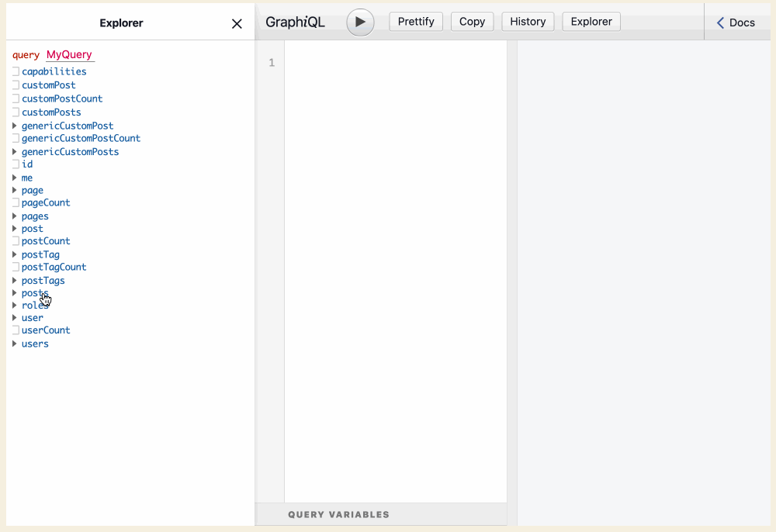Screen dimensions: 776x532
Task: Open the History panel button
Action: [528, 22]
